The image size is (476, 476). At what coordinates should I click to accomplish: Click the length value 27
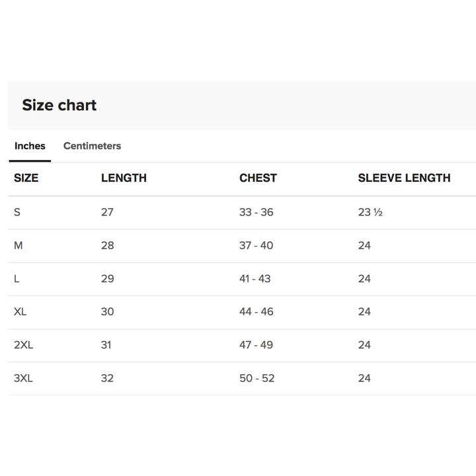107,212
